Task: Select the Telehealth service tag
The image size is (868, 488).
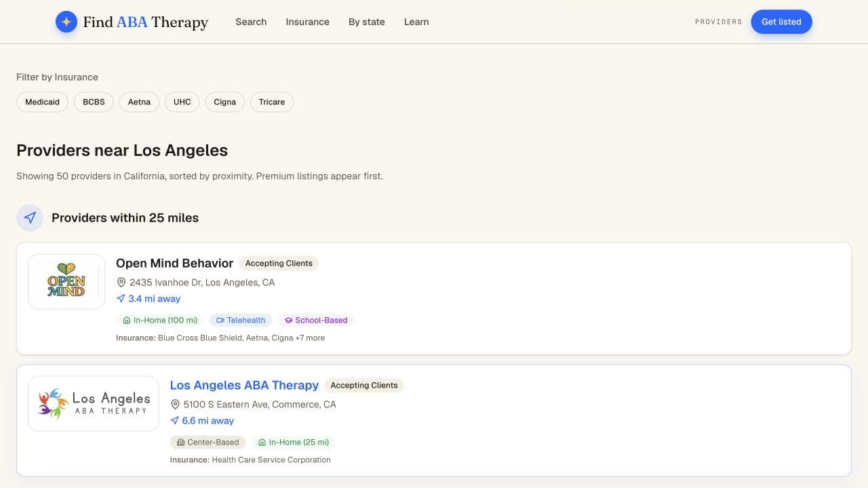Action: (241, 320)
